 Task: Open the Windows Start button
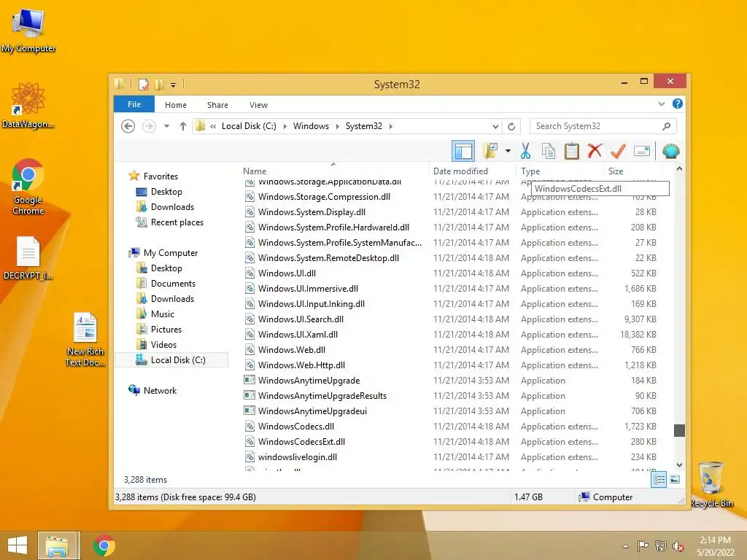tap(18, 545)
